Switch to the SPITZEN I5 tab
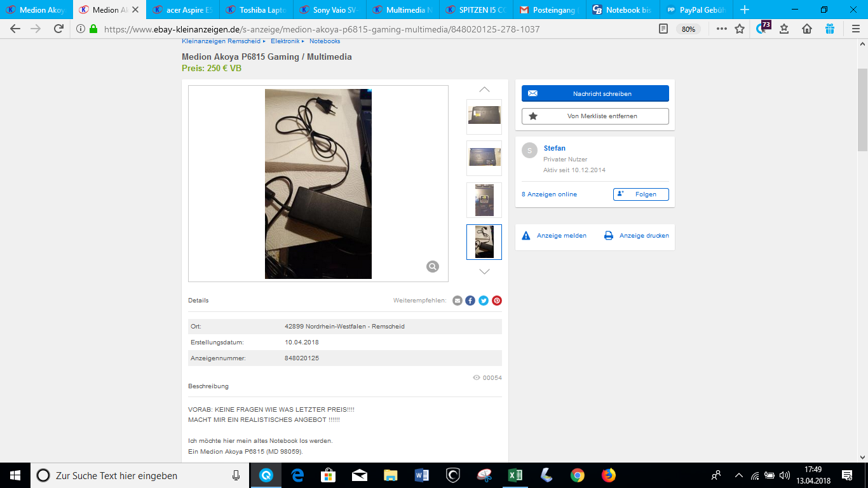 tap(476, 10)
